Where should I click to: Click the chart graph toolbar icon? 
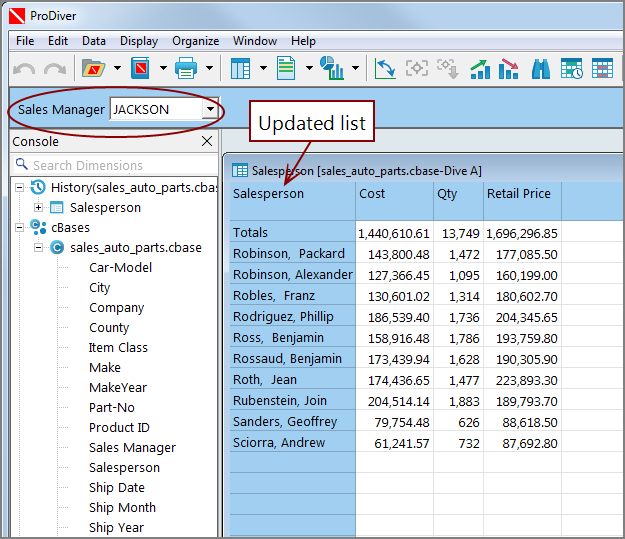click(332, 69)
